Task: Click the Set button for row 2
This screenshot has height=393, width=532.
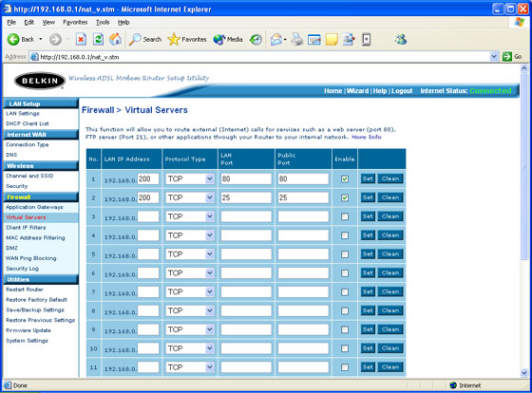Action: click(x=368, y=197)
